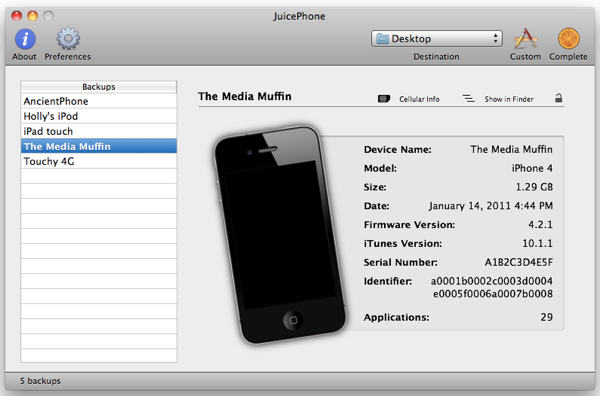Select AncientPhone backup

coord(99,101)
